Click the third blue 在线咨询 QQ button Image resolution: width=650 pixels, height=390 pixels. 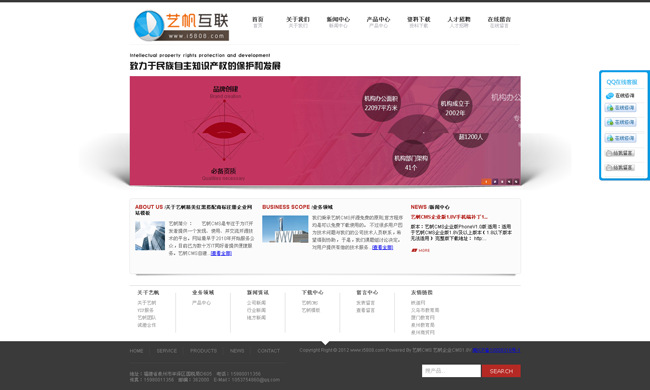[620, 138]
